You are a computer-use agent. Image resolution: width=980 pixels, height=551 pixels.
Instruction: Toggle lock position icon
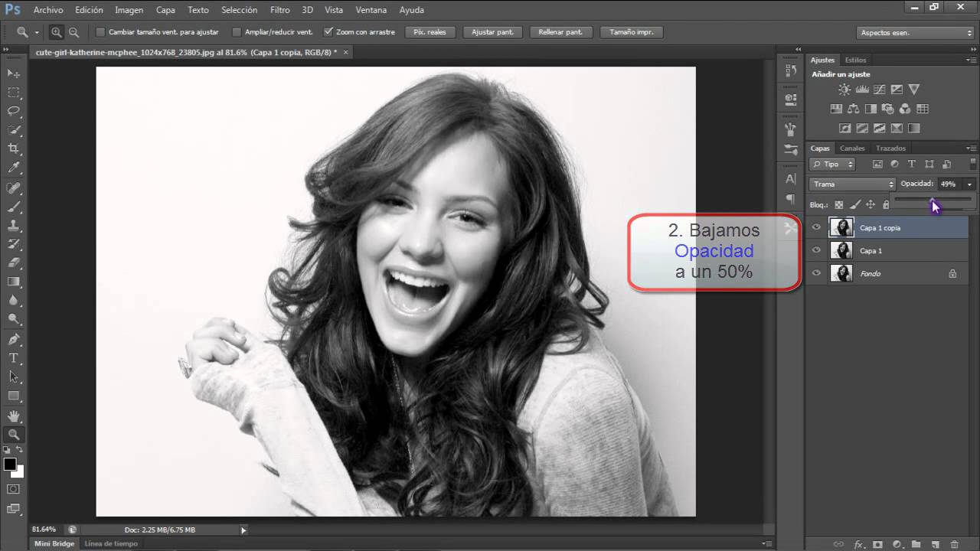[871, 204]
